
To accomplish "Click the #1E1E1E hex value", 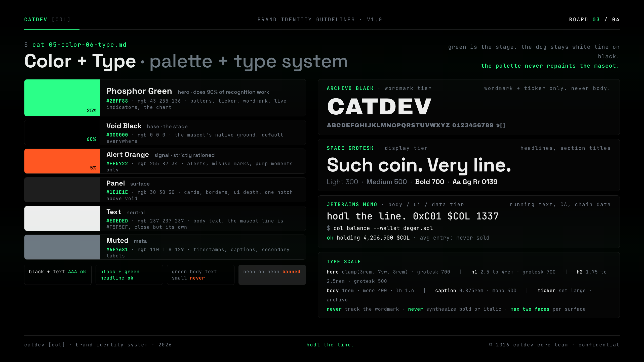I will pyautogui.click(x=117, y=192).
